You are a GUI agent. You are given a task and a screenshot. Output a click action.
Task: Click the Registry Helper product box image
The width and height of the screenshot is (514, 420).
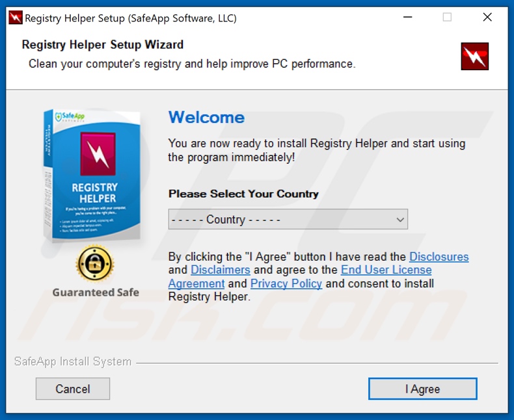[x=92, y=176]
